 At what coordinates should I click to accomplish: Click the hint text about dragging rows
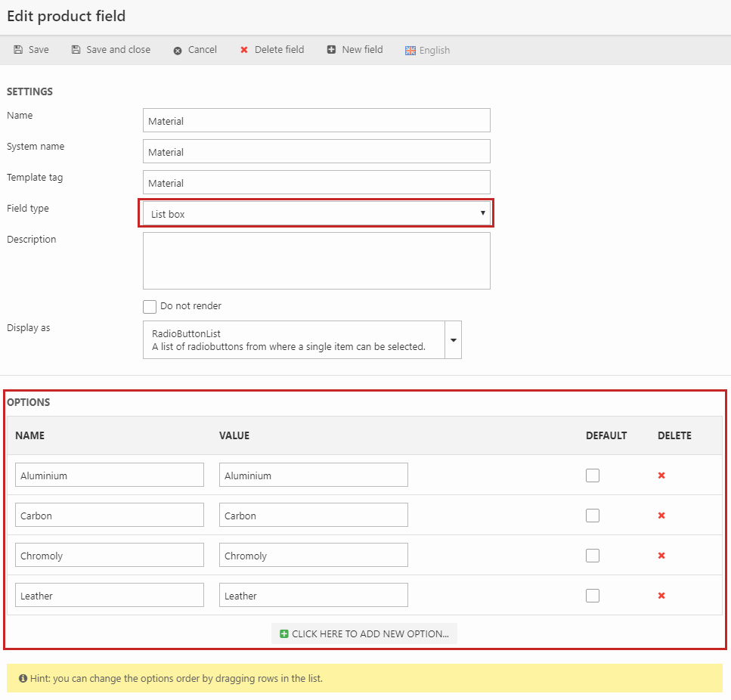176,679
